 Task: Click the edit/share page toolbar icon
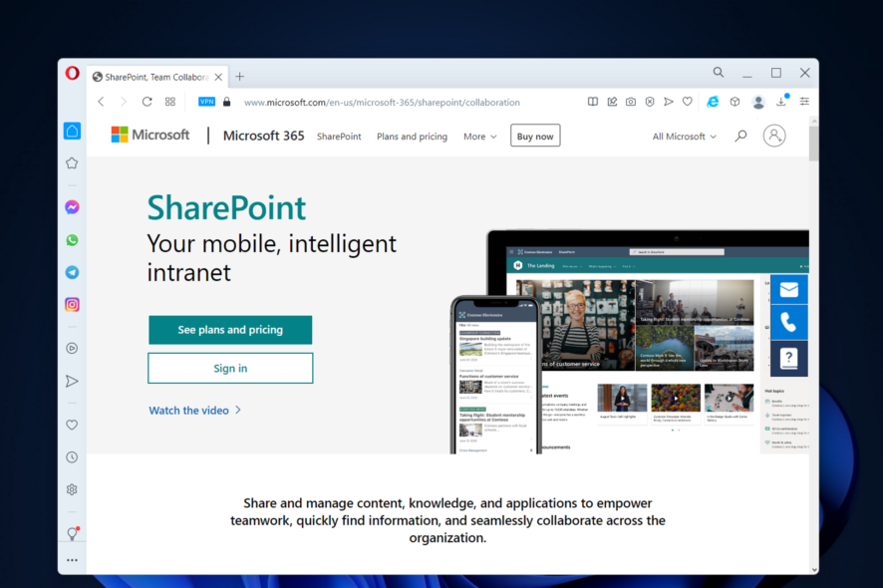pos(612,102)
